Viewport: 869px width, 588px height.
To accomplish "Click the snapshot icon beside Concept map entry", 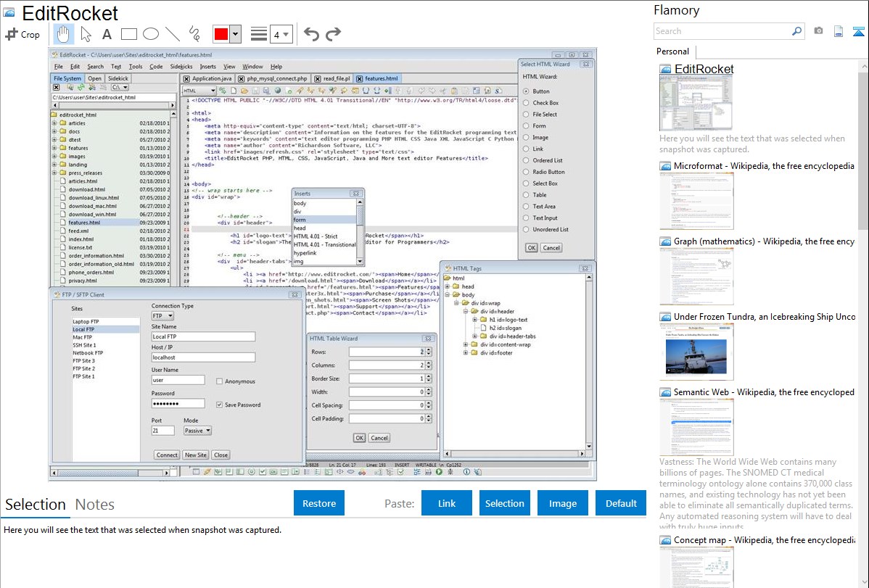I will pos(665,540).
